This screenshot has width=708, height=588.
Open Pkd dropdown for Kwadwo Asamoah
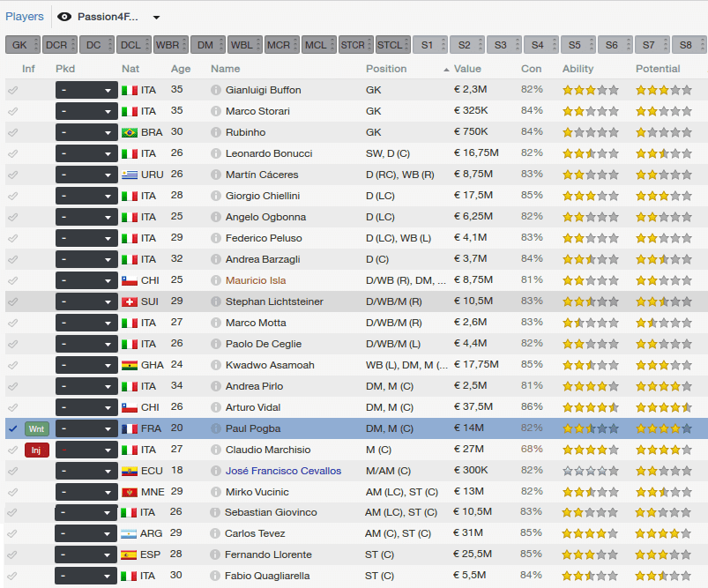coord(86,365)
